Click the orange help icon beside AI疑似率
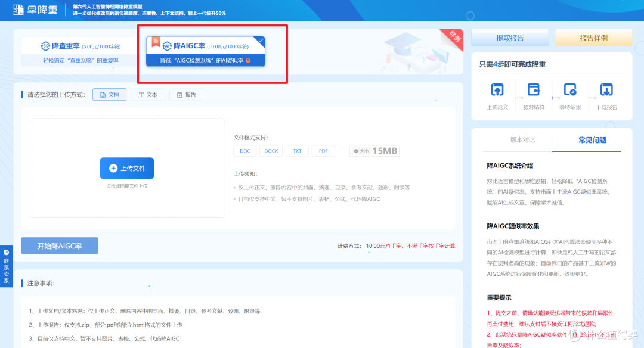 coord(248,60)
